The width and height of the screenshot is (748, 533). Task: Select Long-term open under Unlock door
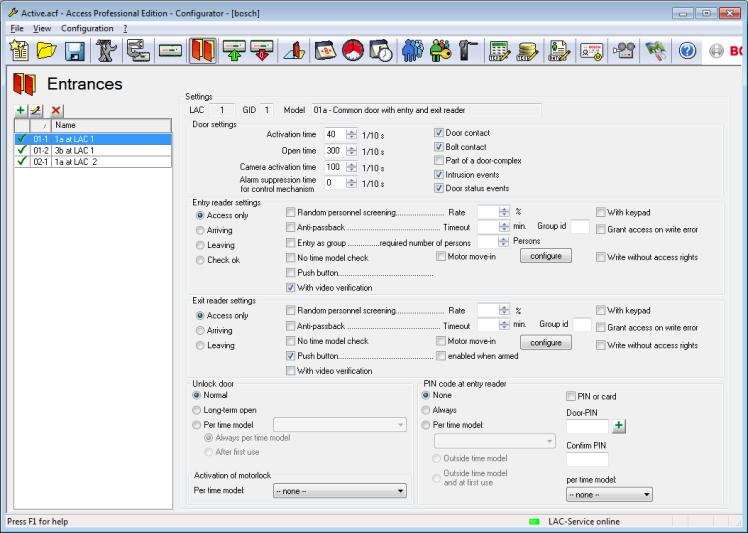pyautogui.click(x=197, y=410)
